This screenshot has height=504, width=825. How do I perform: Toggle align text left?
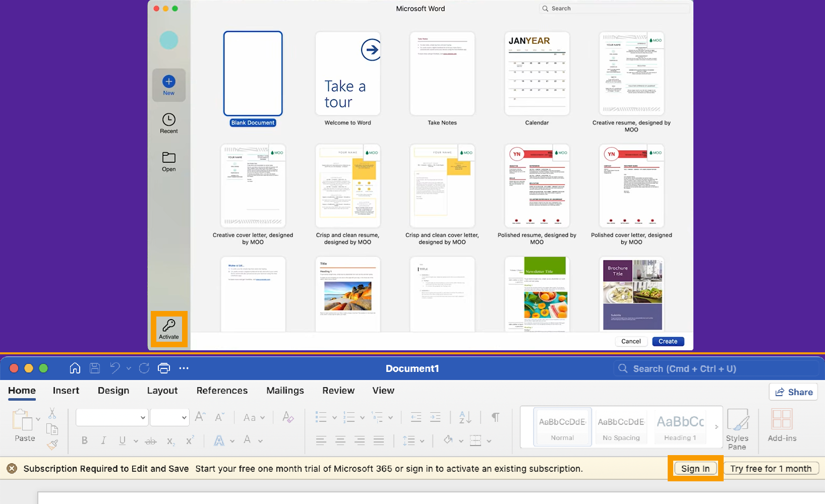(321, 440)
